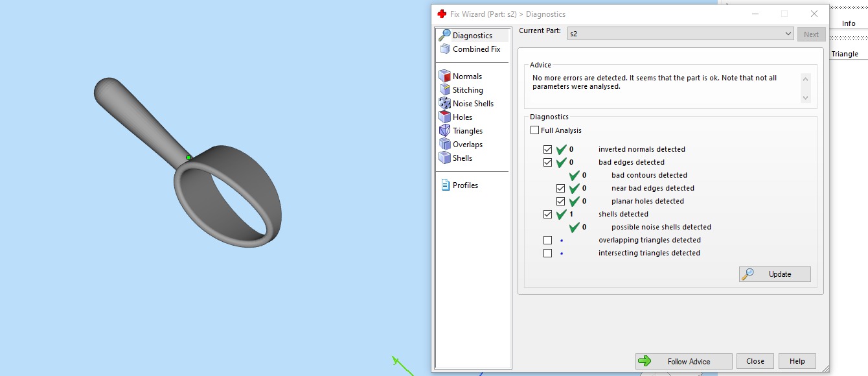The image size is (868, 376).
Task: Close the Fix Wizard window with X
Action: (x=814, y=14)
